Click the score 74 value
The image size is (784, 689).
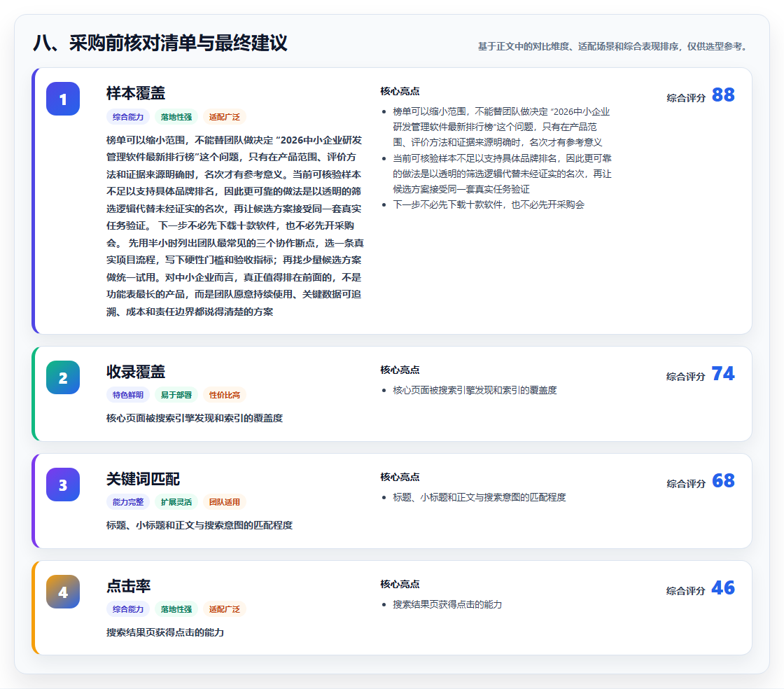[x=723, y=373]
